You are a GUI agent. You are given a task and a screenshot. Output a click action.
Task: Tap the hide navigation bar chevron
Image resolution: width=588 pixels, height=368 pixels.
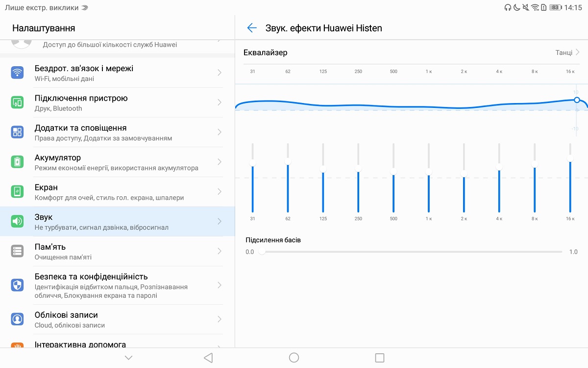pos(128,358)
